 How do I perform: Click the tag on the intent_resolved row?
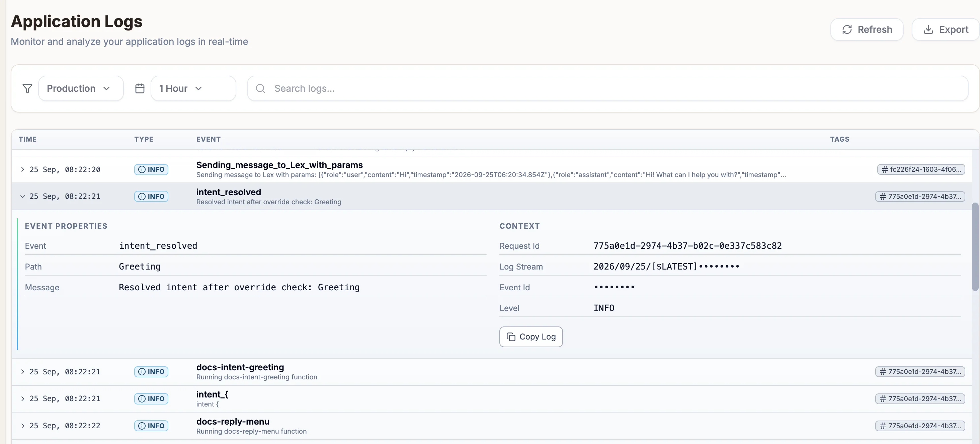[x=920, y=196]
